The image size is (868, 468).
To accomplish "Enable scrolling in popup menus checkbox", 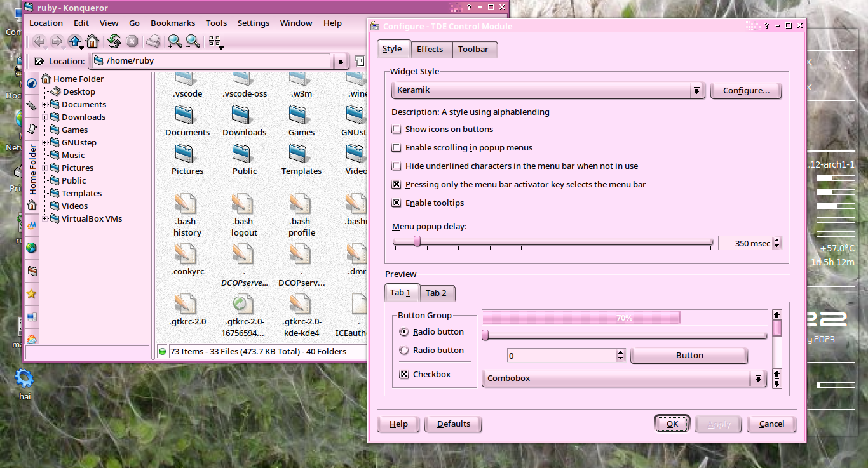I will click(x=397, y=148).
